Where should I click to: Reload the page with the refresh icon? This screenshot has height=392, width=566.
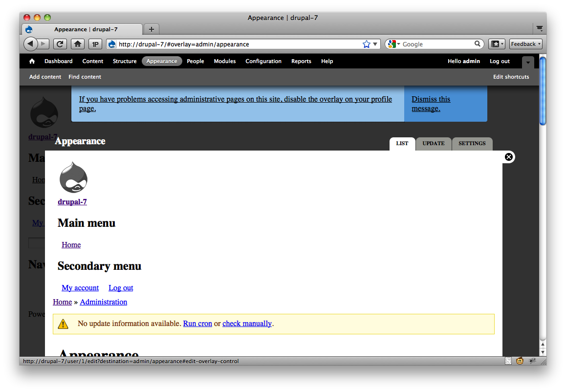(x=60, y=44)
